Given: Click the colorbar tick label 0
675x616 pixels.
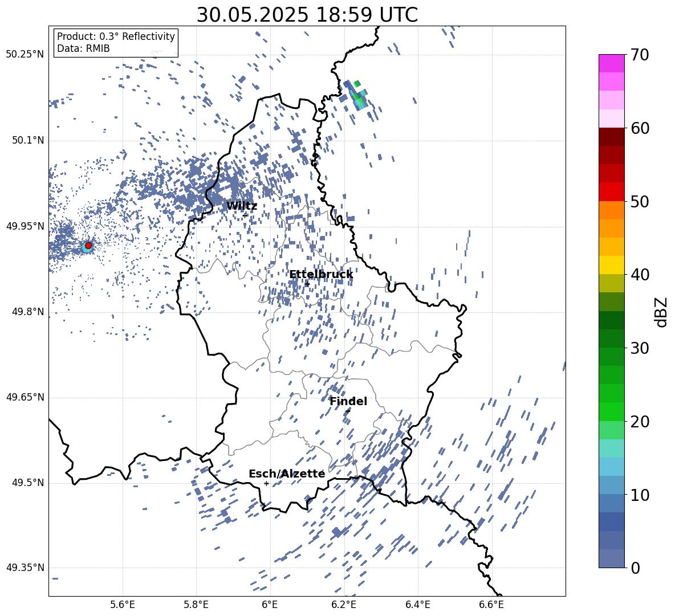Looking at the screenshot, I should (x=636, y=568).
